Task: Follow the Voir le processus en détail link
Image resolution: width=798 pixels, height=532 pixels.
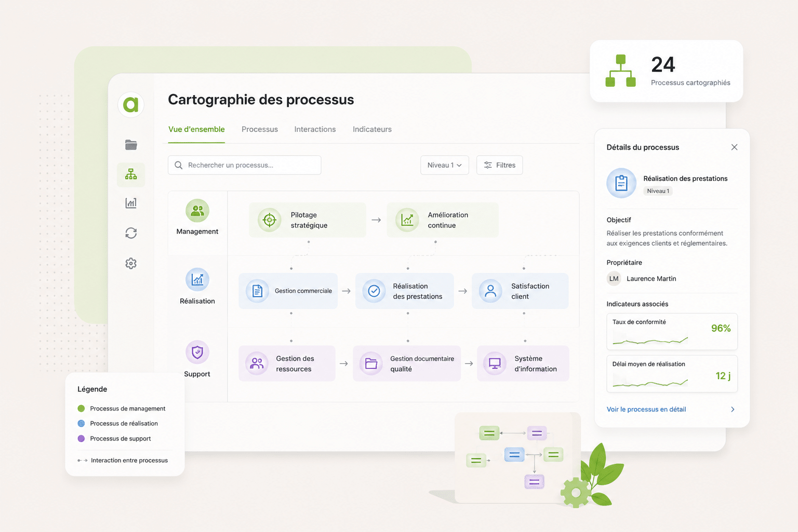Action: tap(646, 409)
